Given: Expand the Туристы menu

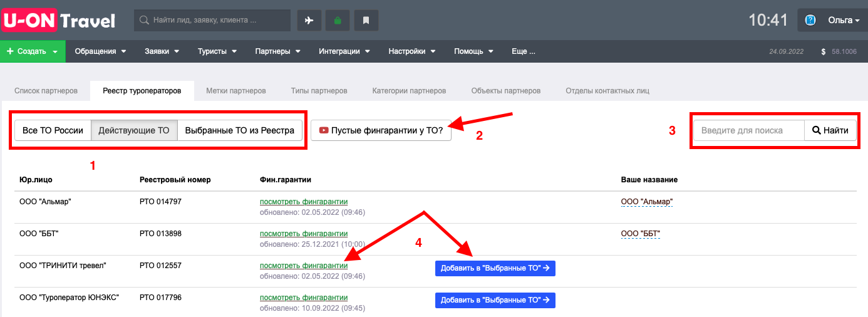Looking at the screenshot, I should click(217, 51).
